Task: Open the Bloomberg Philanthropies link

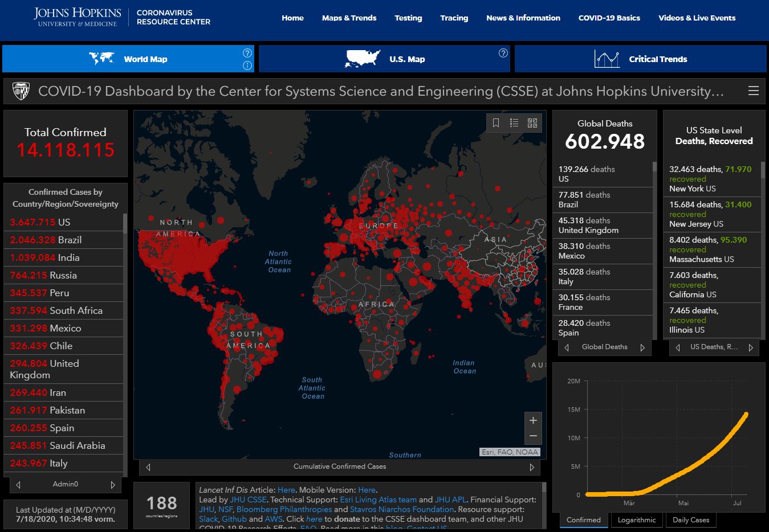Action: (284, 509)
